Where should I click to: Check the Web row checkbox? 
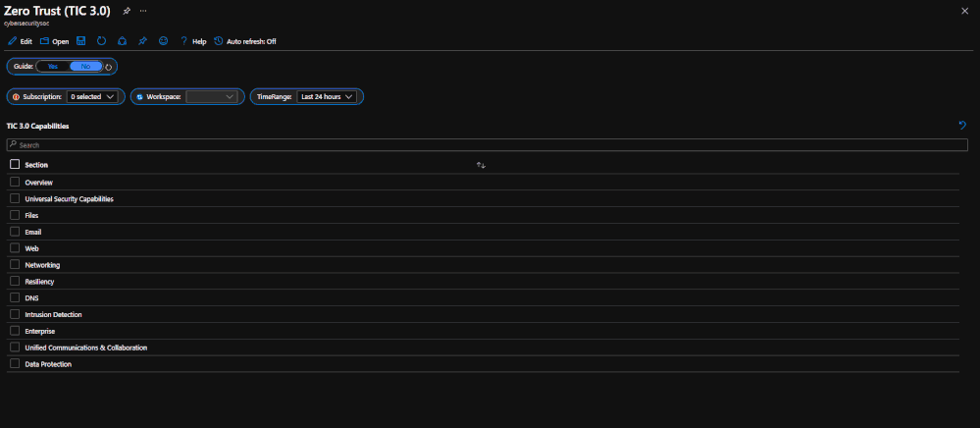15,247
